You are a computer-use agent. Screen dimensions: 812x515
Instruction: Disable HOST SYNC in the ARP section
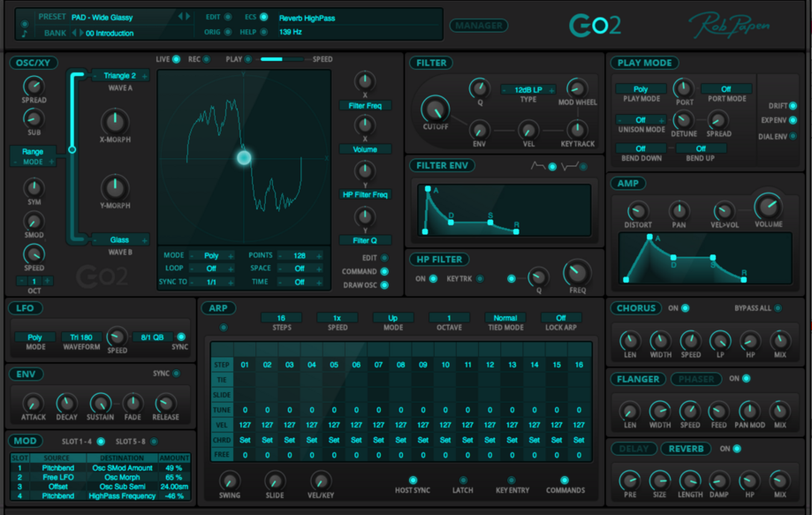point(413,480)
